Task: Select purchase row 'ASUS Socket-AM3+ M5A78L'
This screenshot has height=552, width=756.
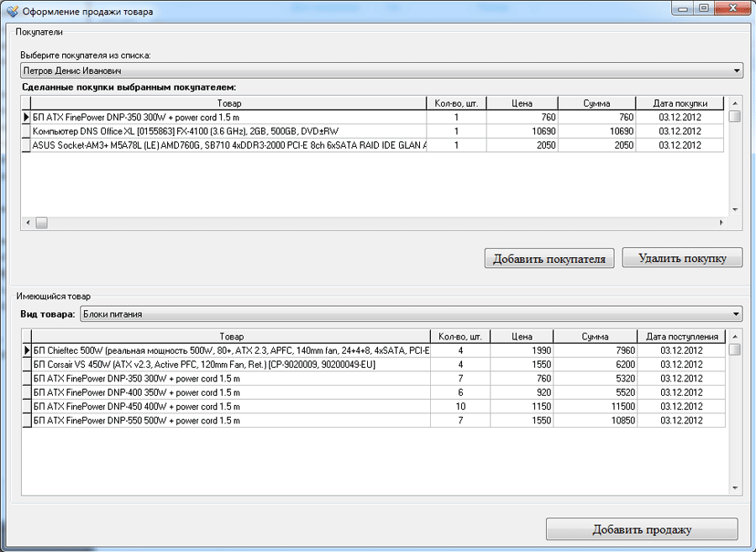Action: 372,145
